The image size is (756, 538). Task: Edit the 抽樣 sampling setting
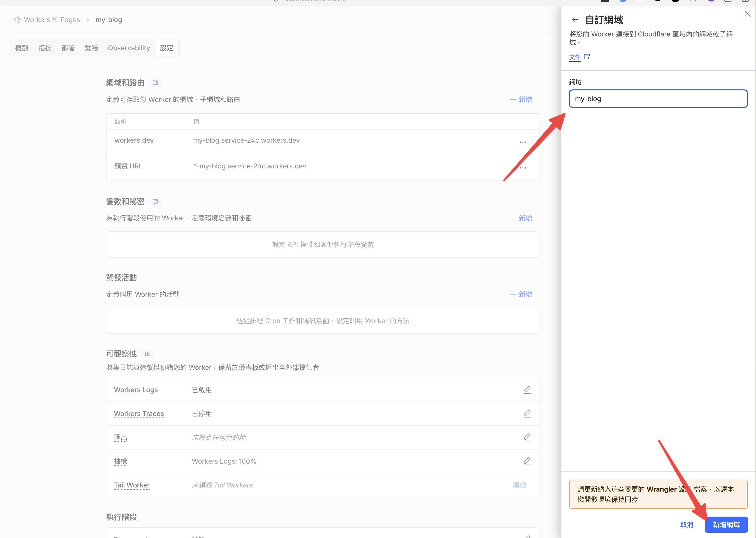(527, 461)
